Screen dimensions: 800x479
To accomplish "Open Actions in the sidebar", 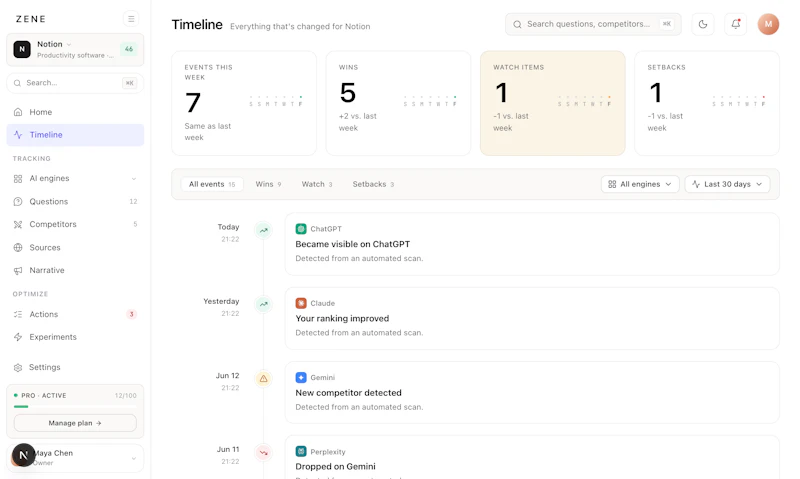I will 75,314.
